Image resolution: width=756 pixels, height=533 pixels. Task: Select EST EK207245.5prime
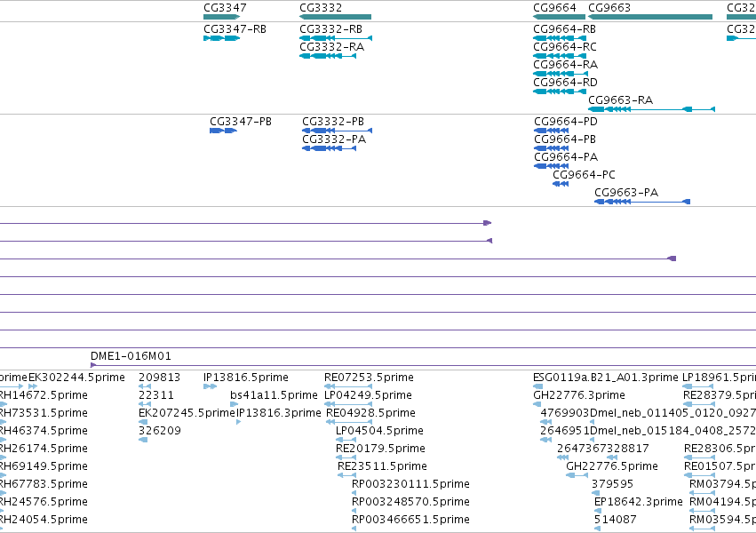(187, 413)
